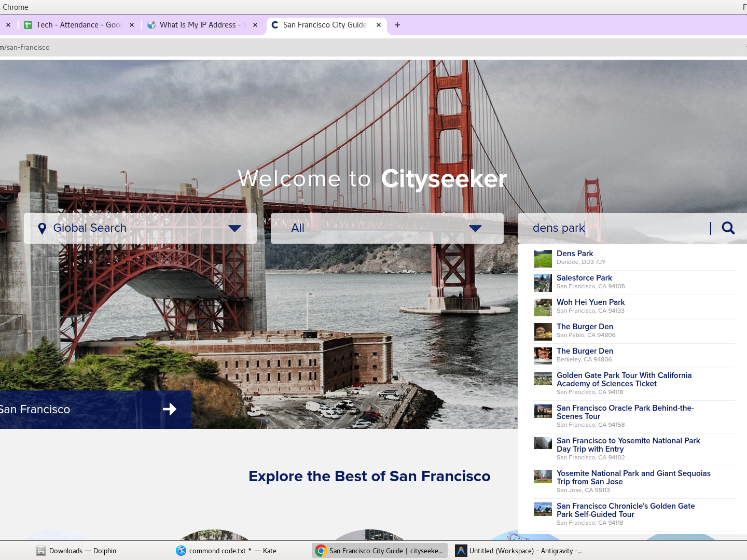
Task: Click the location pin icon in Global Search
Action: coord(42,228)
